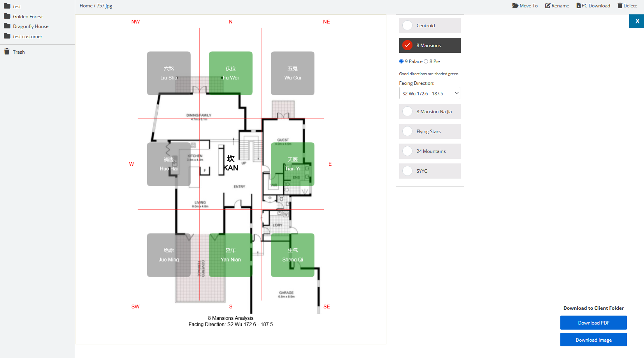Select the 9 Palace radio option

tap(402, 61)
